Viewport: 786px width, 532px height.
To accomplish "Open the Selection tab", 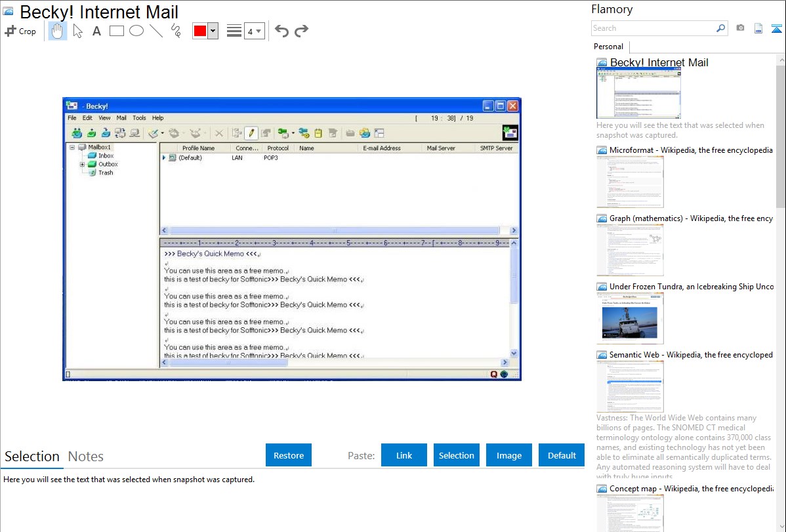I will 32,457.
